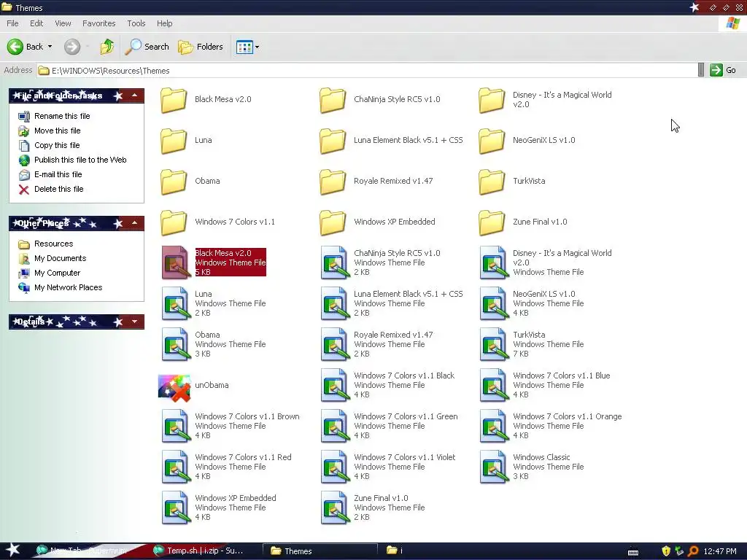Toggle the Folders pane button
This screenshot has width=747, height=560.
pos(200,47)
